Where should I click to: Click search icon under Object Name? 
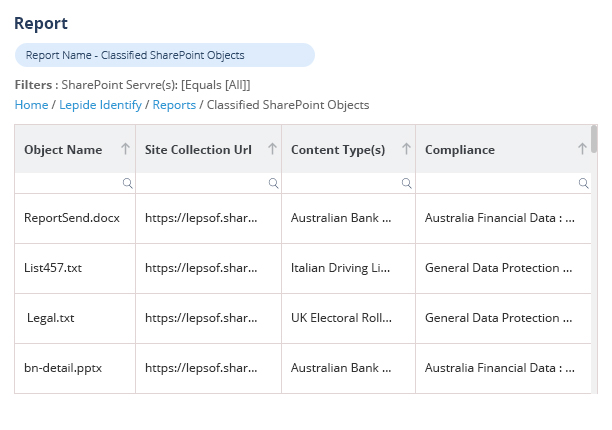tap(127, 183)
